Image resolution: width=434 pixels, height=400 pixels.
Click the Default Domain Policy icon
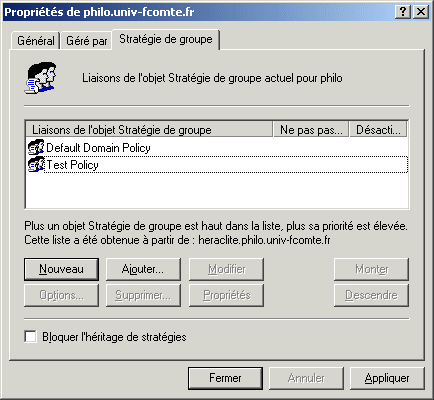point(36,148)
